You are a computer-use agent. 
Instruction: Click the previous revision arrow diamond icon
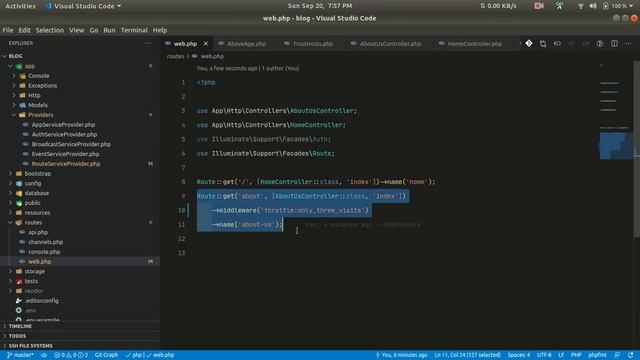pos(557,43)
